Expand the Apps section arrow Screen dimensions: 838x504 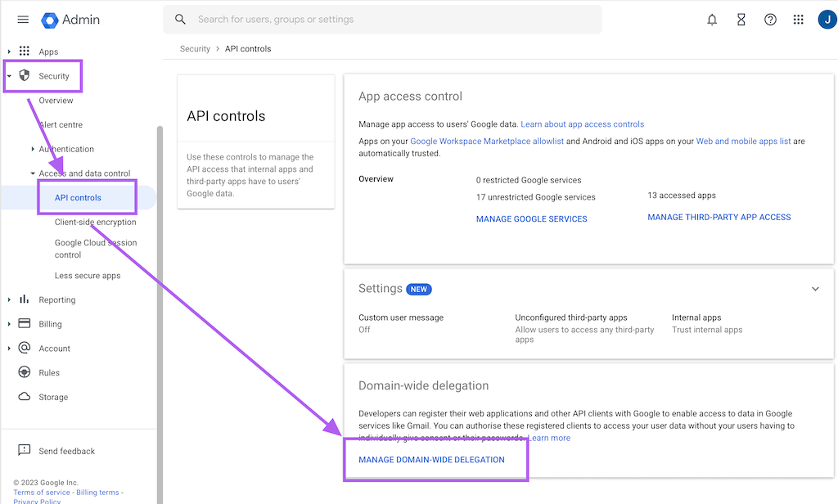[x=9, y=52]
